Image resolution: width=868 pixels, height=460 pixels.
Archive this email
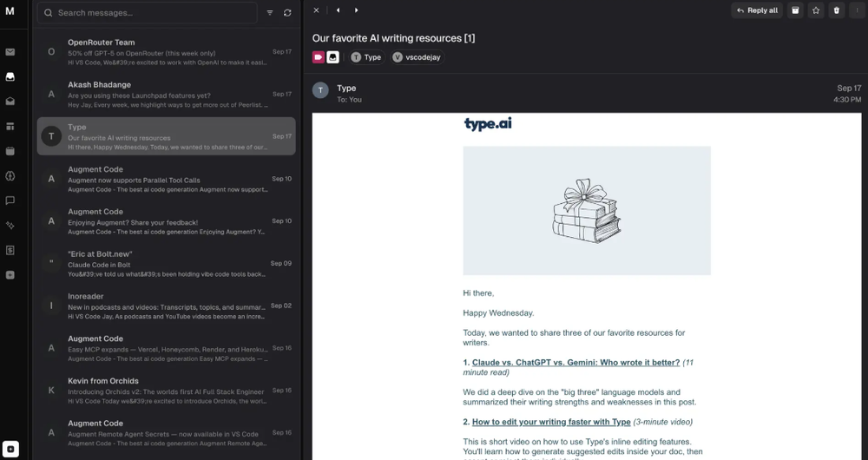point(795,10)
